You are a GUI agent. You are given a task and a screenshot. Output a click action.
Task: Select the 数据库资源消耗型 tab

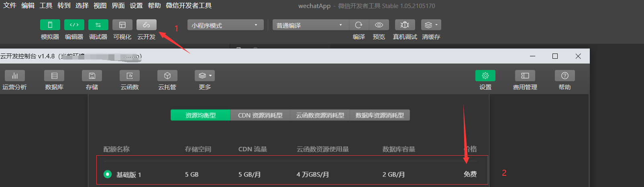(380, 115)
